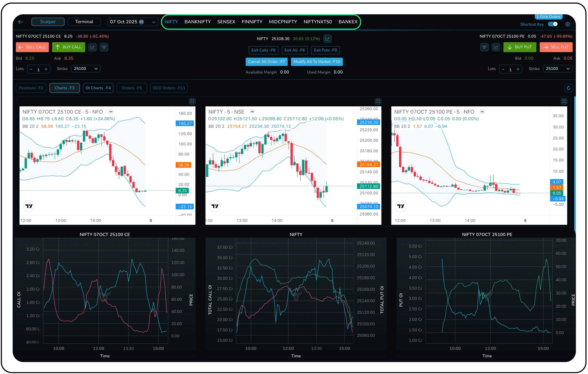
Task: Open settings via the gear icon
Action: 568,24
